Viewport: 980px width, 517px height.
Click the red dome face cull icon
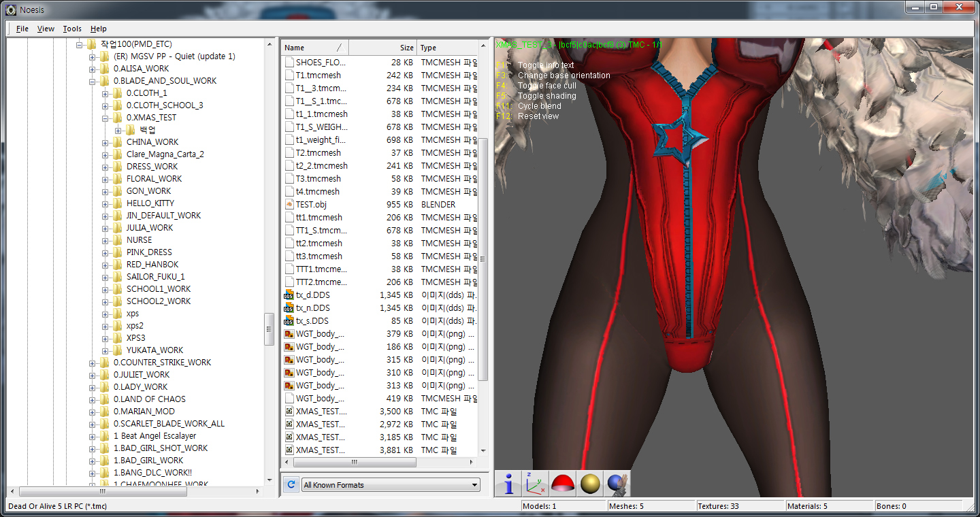pos(563,484)
